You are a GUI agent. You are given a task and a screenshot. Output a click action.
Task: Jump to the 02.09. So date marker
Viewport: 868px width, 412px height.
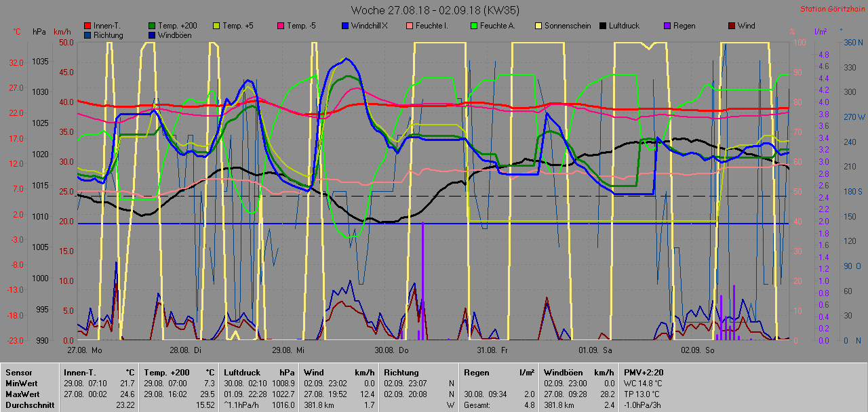tap(698, 350)
